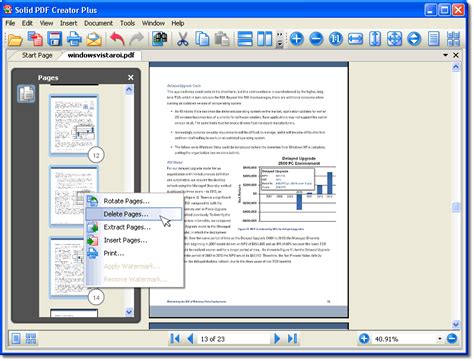Screen dimensions: 474x361
Task: Click the Actual Size 1:1 icon
Action: click(336, 39)
